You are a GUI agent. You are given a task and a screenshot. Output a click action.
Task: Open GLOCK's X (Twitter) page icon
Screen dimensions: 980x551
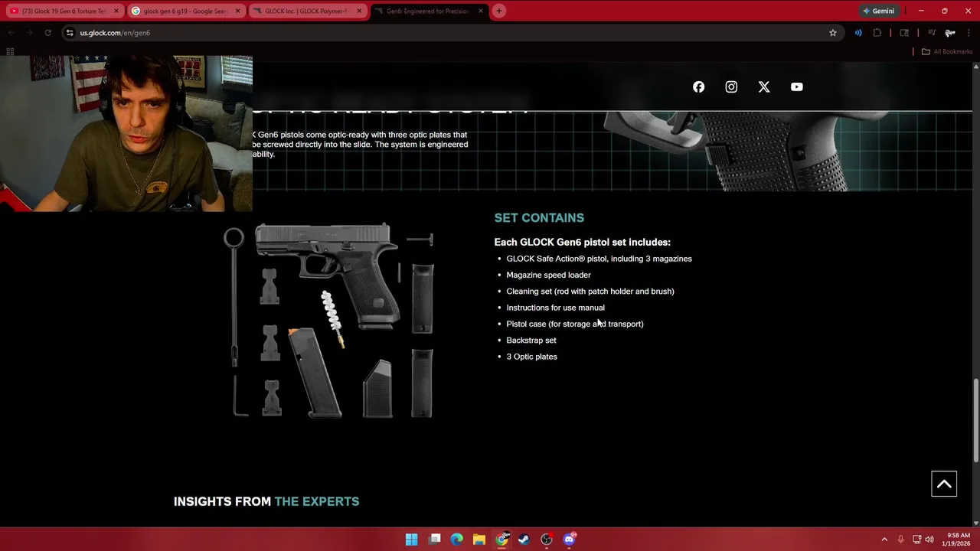764,87
